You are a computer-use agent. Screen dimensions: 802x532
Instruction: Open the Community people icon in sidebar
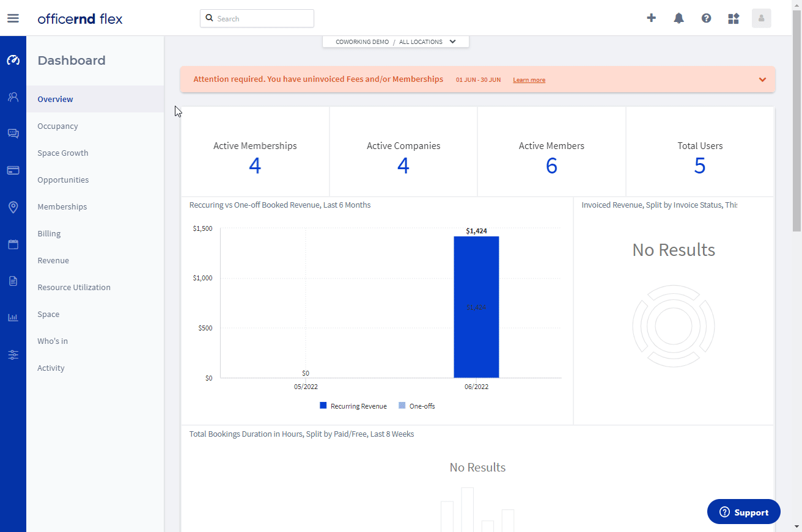coord(13,97)
